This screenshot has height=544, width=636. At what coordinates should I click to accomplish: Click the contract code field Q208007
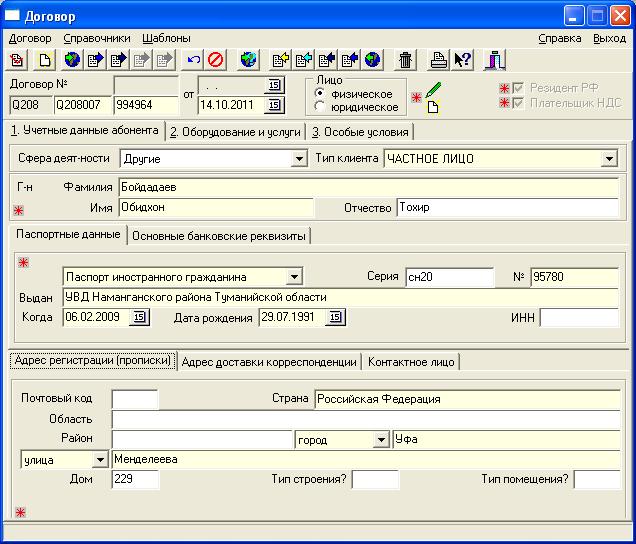pos(83,105)
